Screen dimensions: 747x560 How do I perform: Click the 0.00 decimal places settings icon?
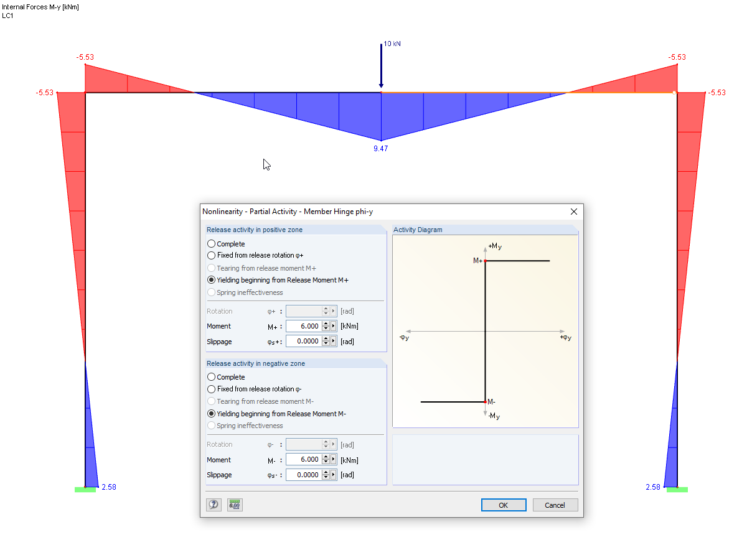coord(235,505)
